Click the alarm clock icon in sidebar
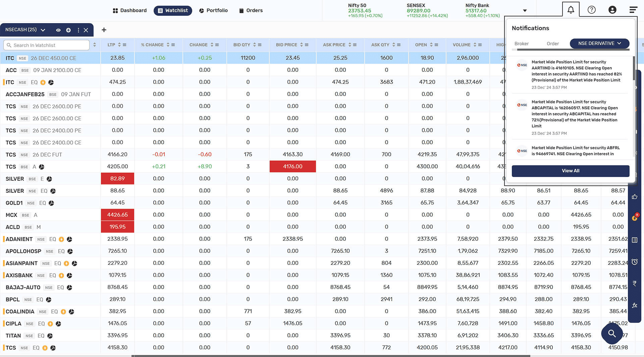 tap(635, 262)
